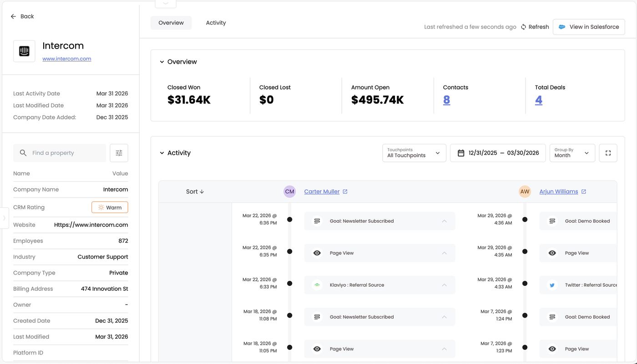Click Mar 7 Goal: Demo Booked entry
637x364 pixels.
click(578, 317)
